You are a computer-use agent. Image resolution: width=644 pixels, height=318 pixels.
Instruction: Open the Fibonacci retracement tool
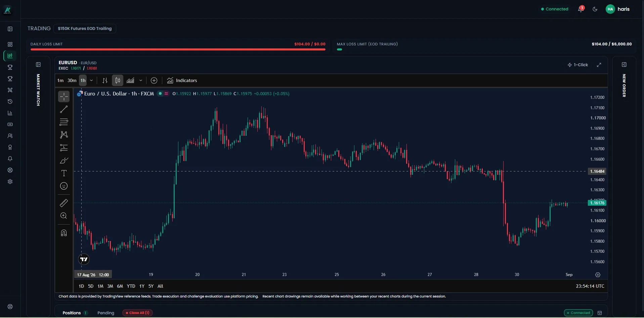point(64,122)
